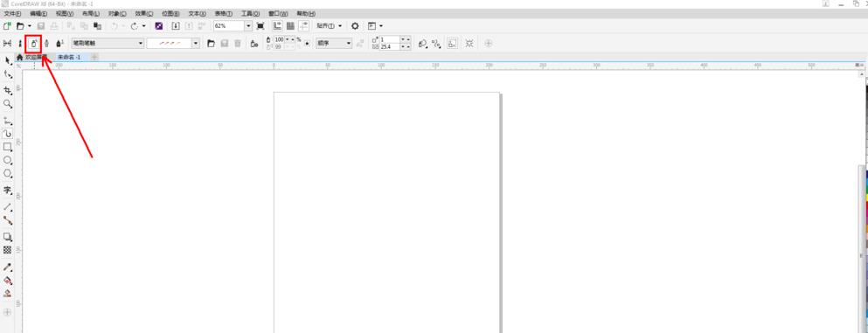
Task: Open the 贴齐 (Snap to) dropdown
Action: click(x=329, y=26)
